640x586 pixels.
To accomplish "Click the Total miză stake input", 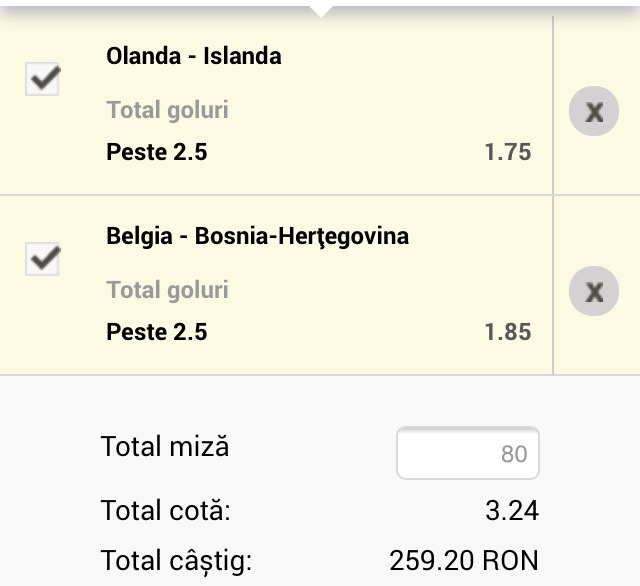I will [x=468, y=453].
